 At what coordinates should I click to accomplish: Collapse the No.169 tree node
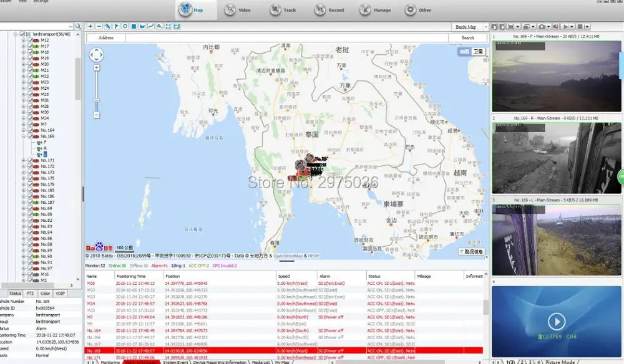pyautogui.click(x=24, y=136)
